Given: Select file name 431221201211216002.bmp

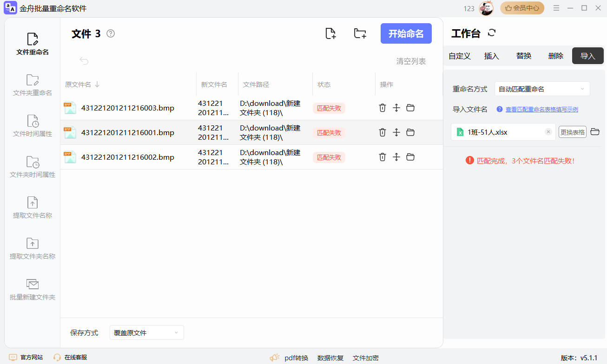Looking at the screenshot, I should pos(128,157).
